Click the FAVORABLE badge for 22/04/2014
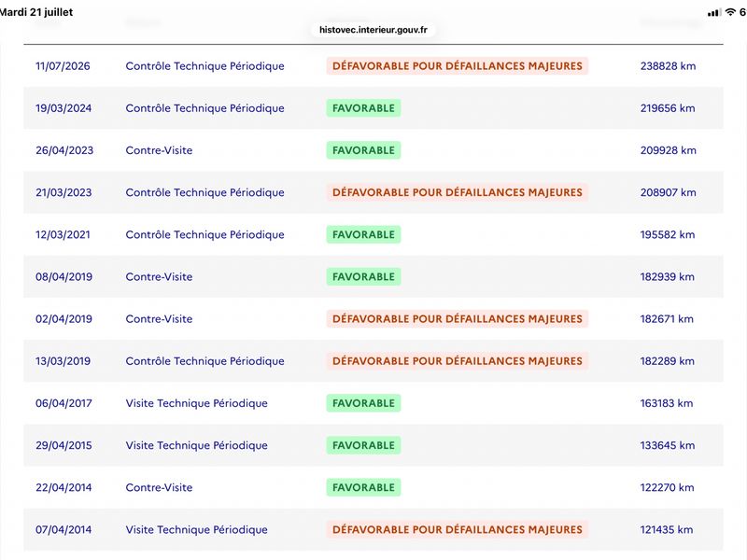This screenshot has height=560, width=747. 363,487
